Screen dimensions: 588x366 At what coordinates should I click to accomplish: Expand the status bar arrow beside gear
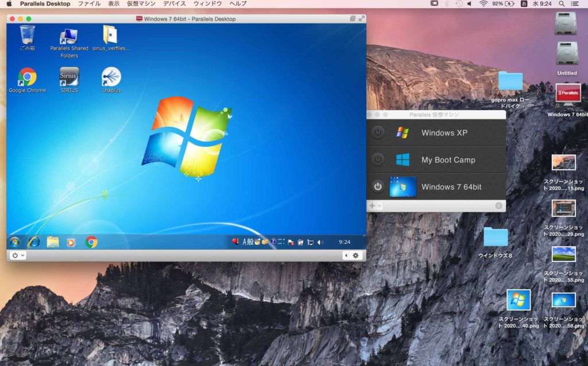coord(346,255)
